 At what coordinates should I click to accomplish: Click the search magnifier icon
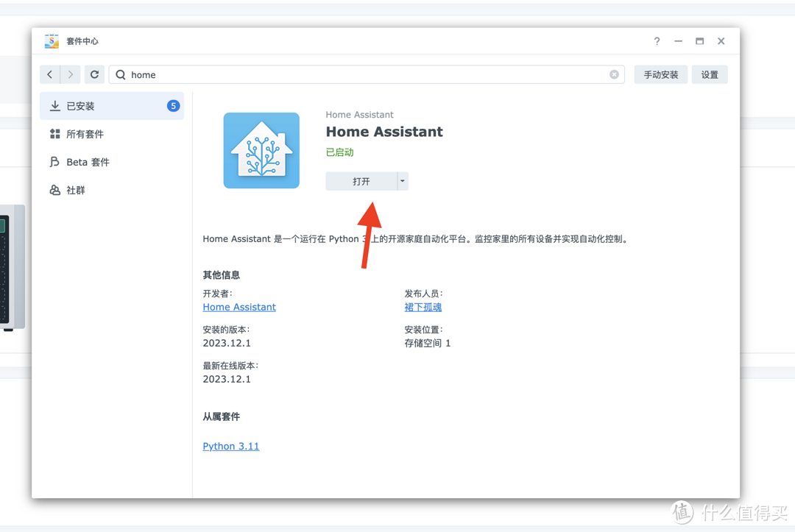(121, 74)
